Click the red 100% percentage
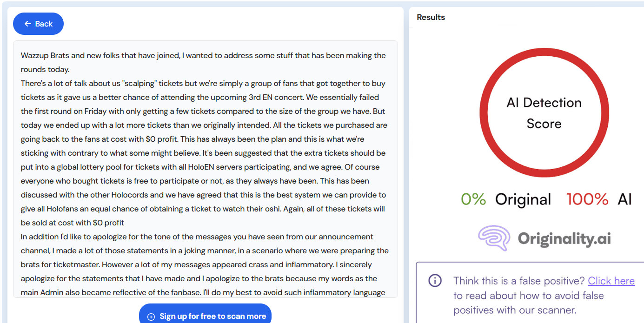Screen dimensions: 644x323 point(587,199)
